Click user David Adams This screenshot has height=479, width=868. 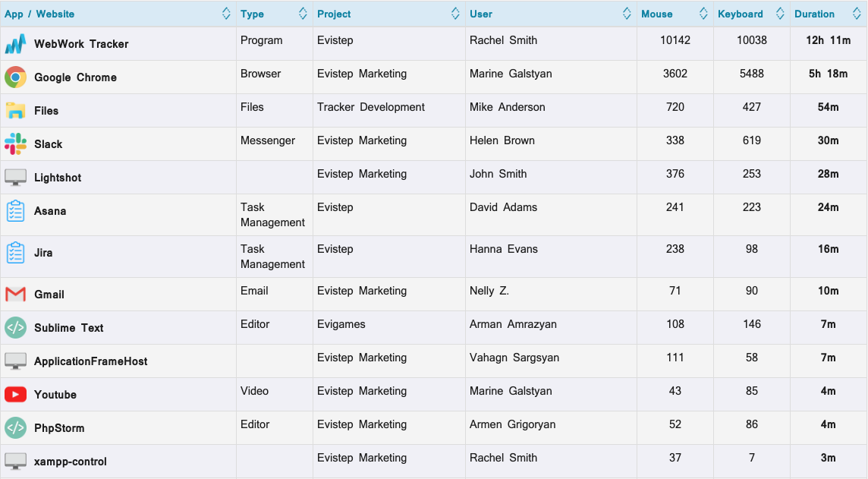click(503, 208)
